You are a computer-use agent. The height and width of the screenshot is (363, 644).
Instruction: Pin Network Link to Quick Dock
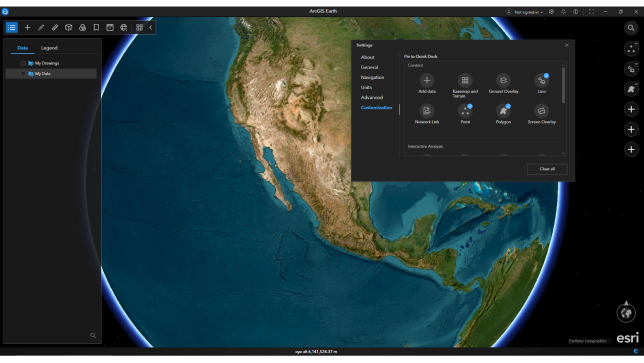tap(427, 111)
